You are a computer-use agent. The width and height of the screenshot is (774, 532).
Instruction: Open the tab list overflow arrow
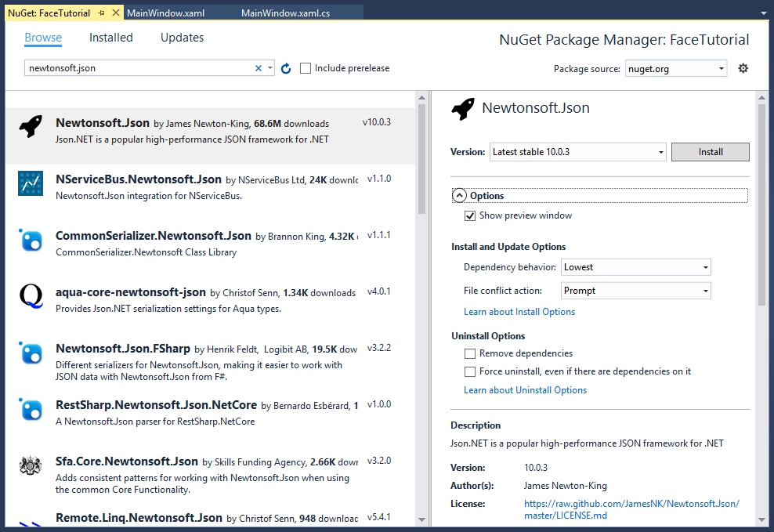(x=764, y=13)
